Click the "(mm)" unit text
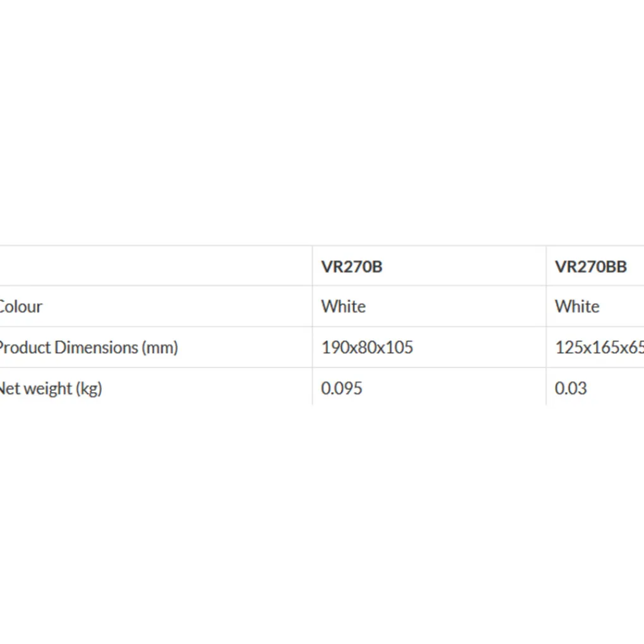 160,347
